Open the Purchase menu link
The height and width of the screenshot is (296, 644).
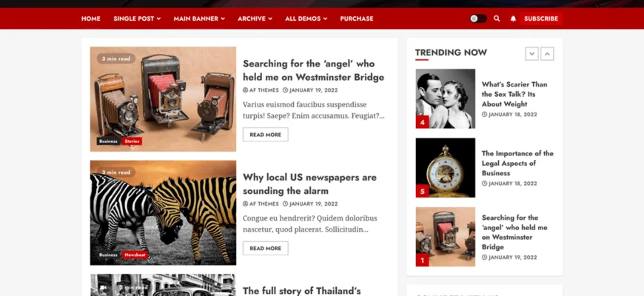pyautogui.click(x=357, y=18)
